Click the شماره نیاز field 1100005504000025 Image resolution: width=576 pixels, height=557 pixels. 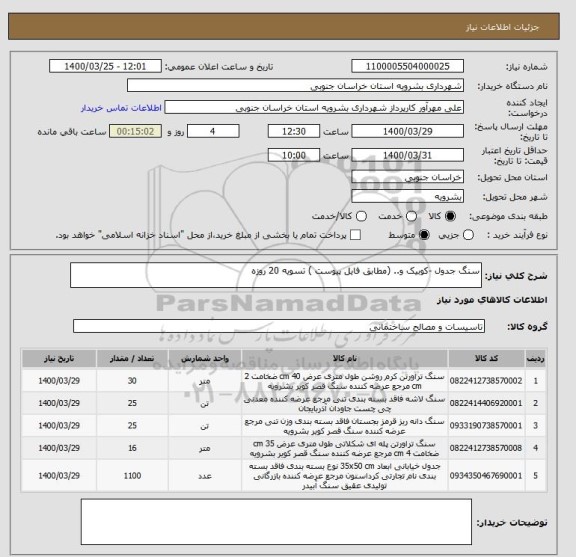tap(407, 67)
